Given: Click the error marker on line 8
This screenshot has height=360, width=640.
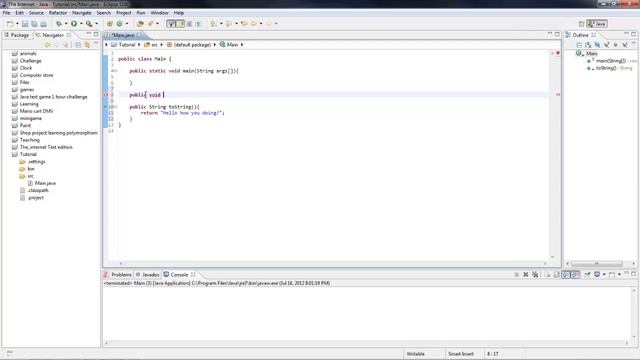Looking at the screenshot, I should tap(106, 95).
